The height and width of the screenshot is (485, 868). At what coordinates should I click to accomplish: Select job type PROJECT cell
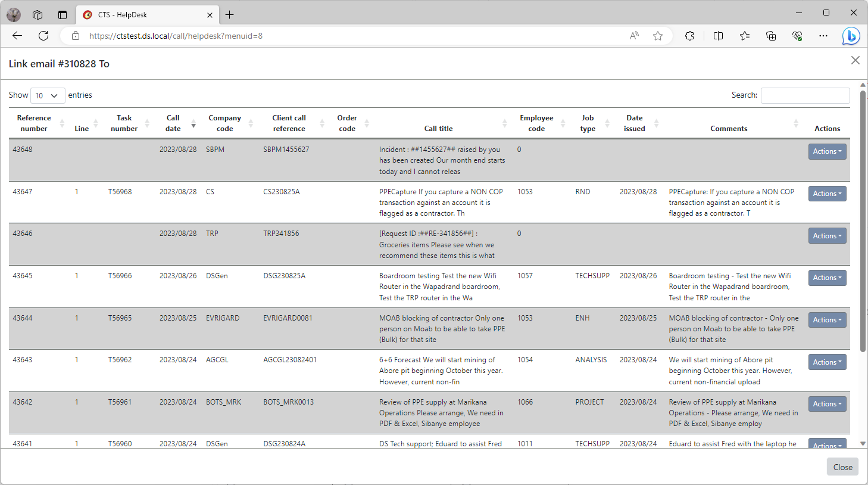click(x=589, y=402)
